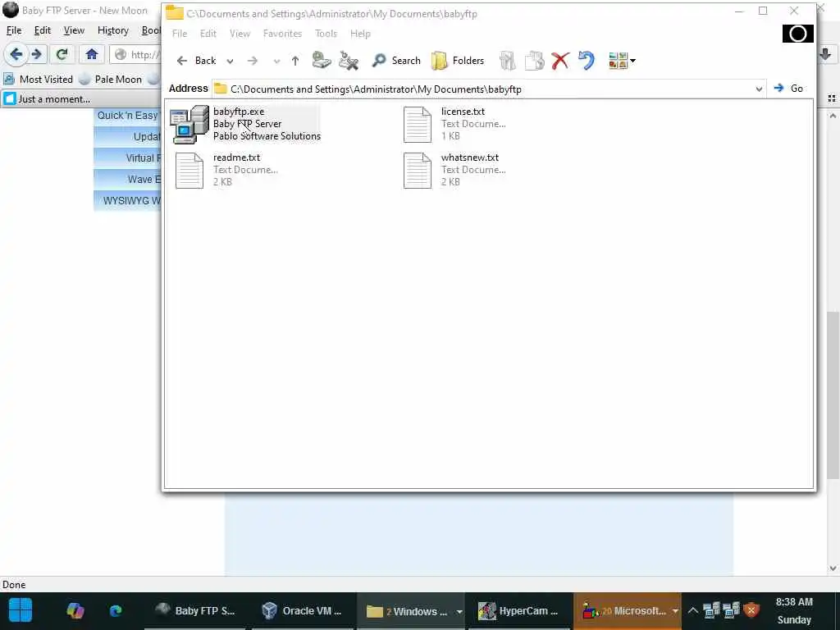The width and height of the screenshot is (840, 630).
Task: Expand the Address bar dropdown
Action: pyautogui.click(x=759, y=89)
